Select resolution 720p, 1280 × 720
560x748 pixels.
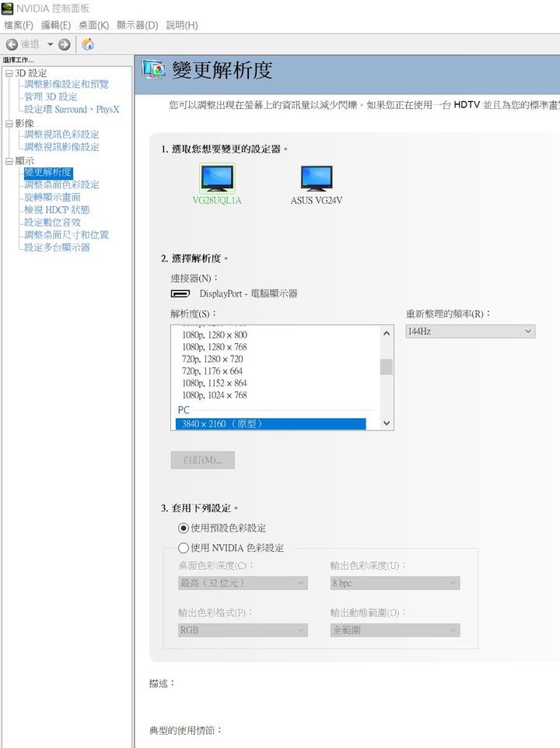tap(212, 359)
